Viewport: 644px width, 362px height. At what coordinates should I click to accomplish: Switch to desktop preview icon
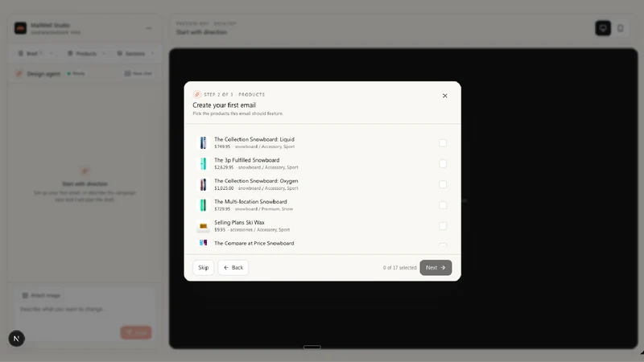603,28
